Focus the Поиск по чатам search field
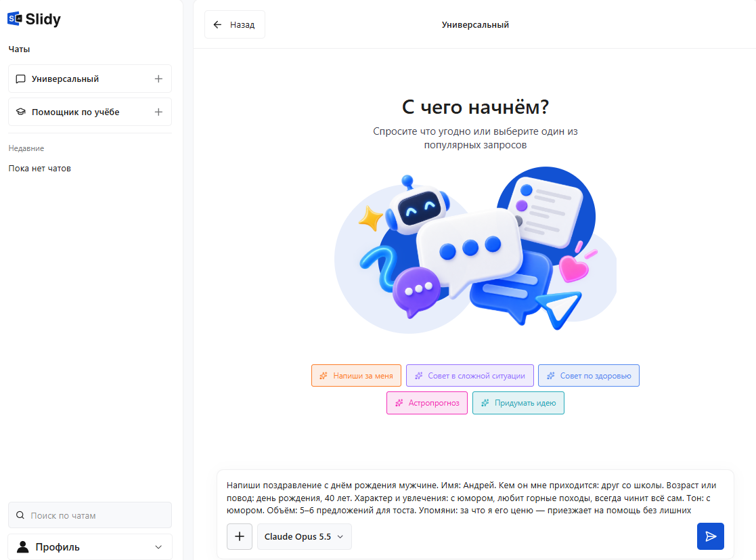 (90, 515)
